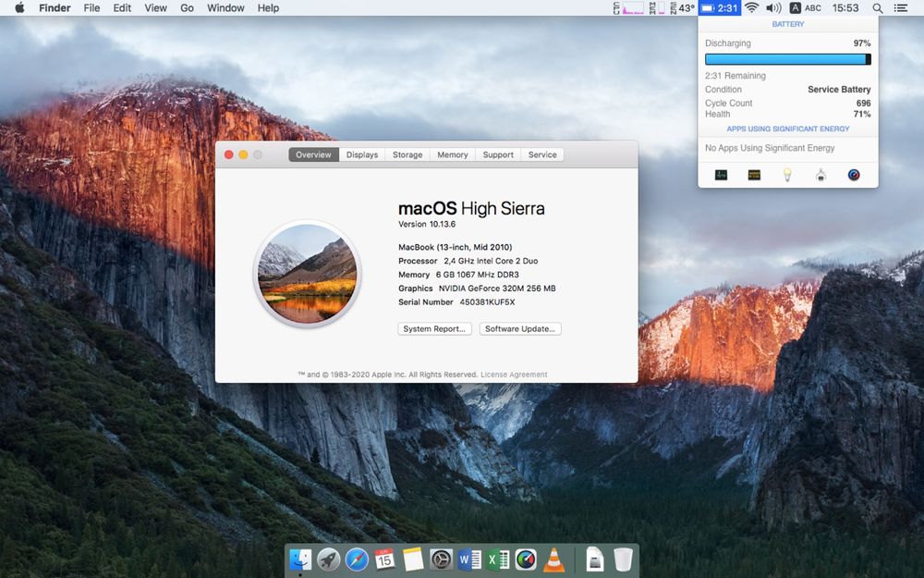This screenshot has height=578, width=924.
Task: Open the File menu
Action: (91, 7)
